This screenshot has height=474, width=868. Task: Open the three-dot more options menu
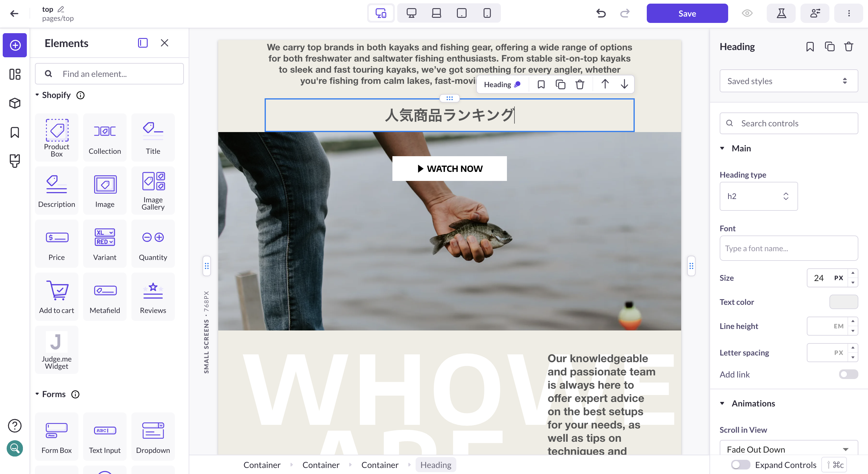point(848,13)
